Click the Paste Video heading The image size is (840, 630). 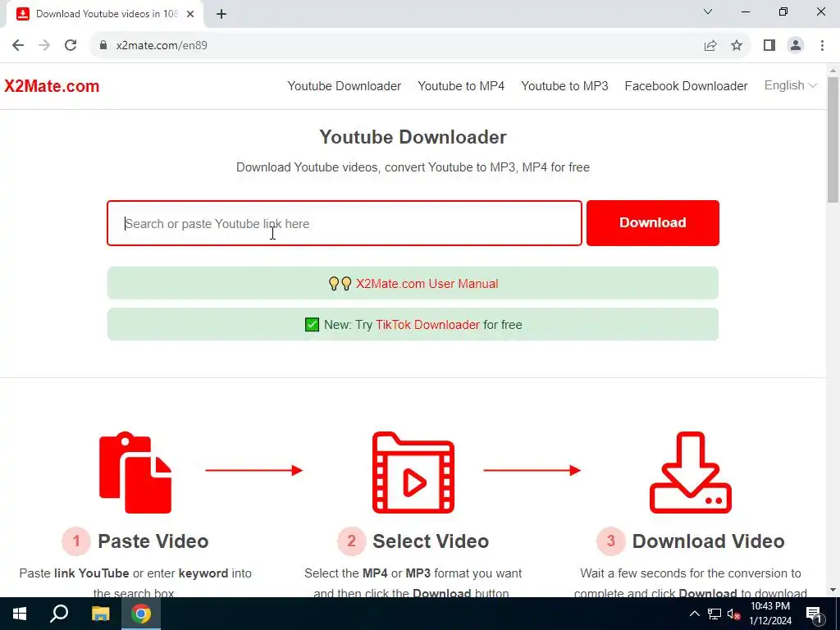pos(153,541)
